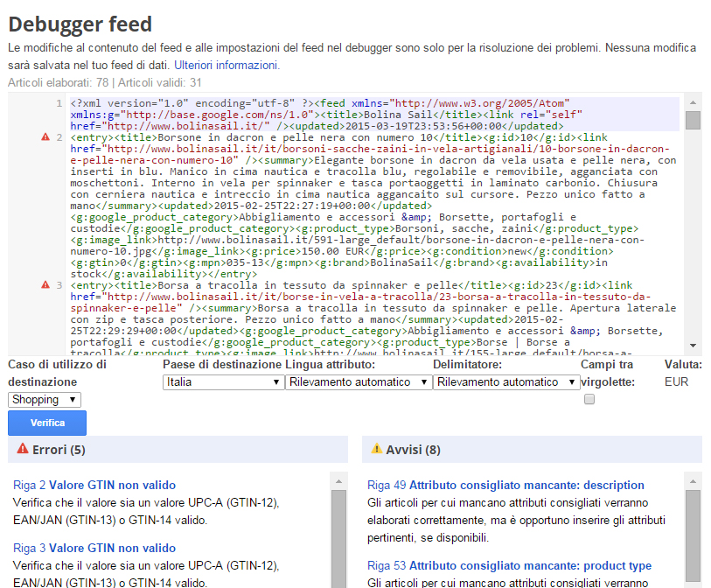The image size is (711, 588).
Task: Open the Shopping destination dropdown
Action: point(42,400)
